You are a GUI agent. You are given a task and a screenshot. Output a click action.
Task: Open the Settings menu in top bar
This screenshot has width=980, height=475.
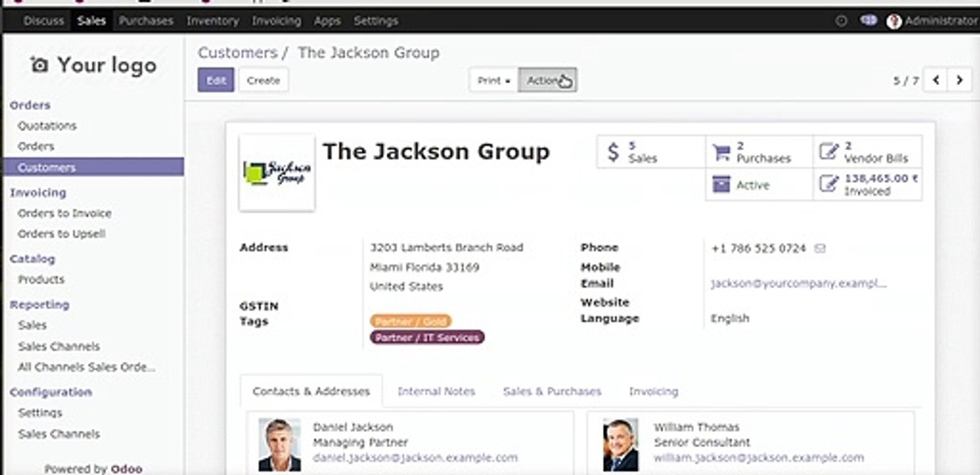pyautogui.click(x=376, y=21)
